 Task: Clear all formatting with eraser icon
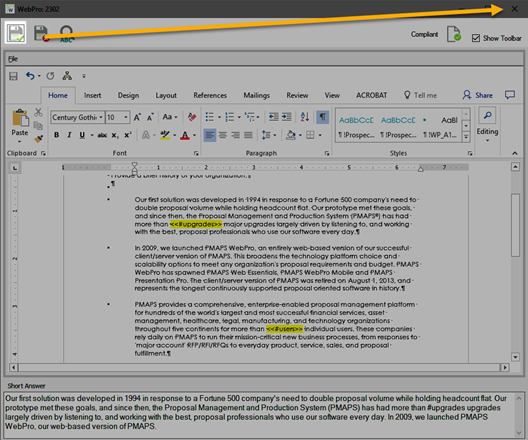point(192,117)
